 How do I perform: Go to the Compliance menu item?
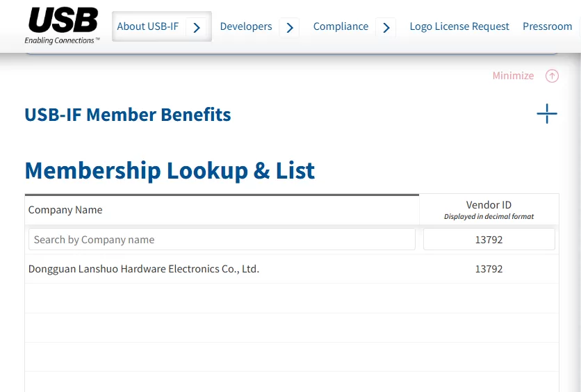click(x=341, y=26)
